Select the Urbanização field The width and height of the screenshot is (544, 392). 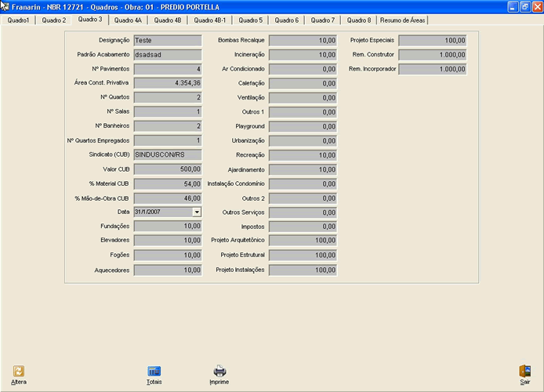click(x=303, y=141)
